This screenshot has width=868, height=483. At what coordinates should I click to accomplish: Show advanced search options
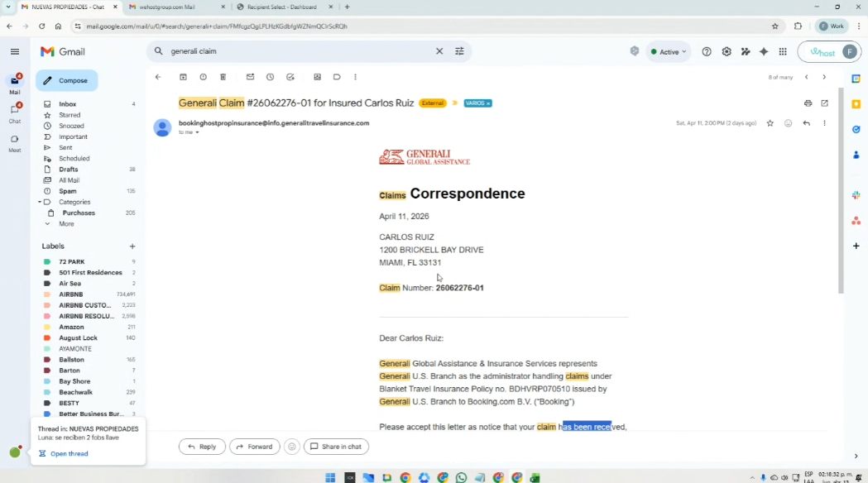click(x=459, y=51)
